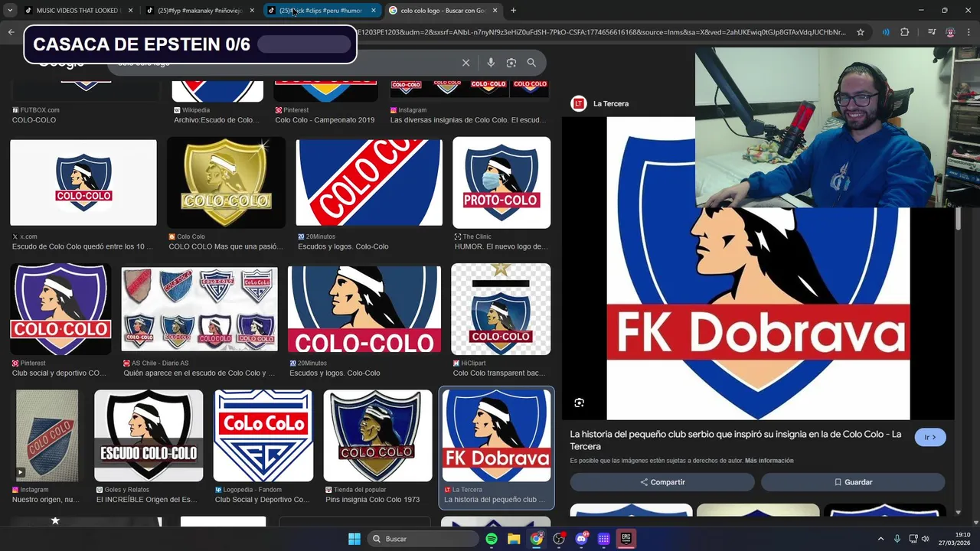
Task: Open the golden Colo Colo shield thumbnail
Action: click(226, 182)
